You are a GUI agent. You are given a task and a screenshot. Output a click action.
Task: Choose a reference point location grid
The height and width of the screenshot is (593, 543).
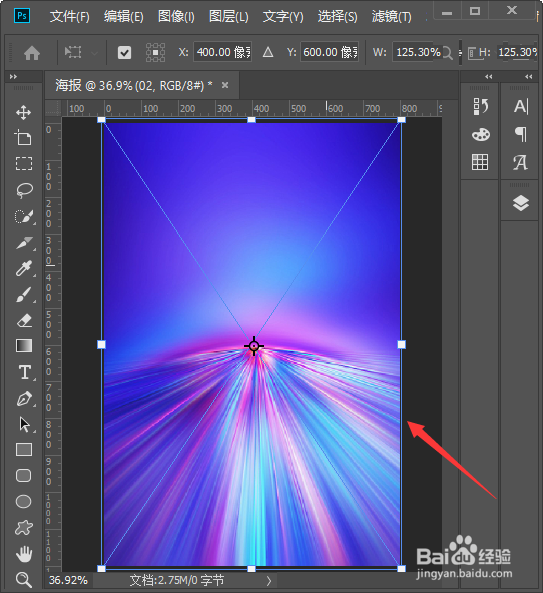click(x=155, y=52)
